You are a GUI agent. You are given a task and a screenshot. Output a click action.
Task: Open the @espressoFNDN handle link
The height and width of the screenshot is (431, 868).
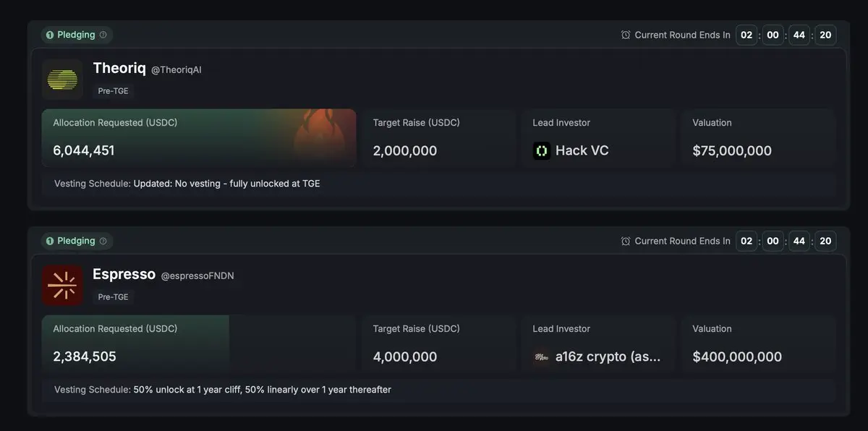coord(197,276)
